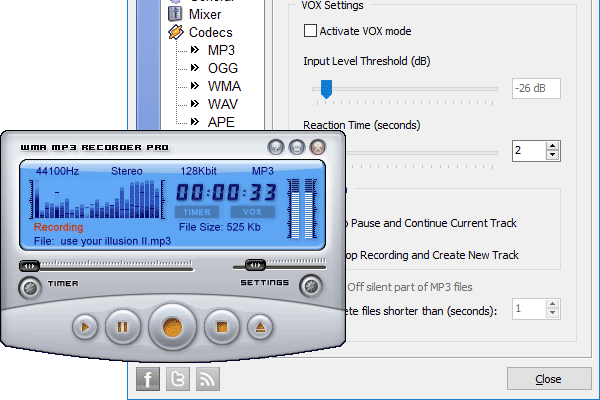The image size is (600, 400).
Task: Decrease Reaction Time with down arrow
Action: pyautogui.click(x=553, y=155)
